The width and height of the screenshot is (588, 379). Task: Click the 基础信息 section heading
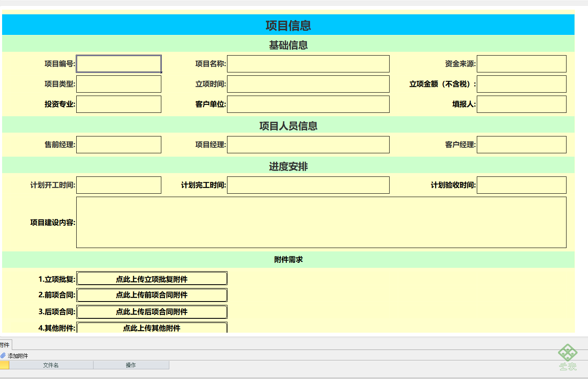click(289, 45)
